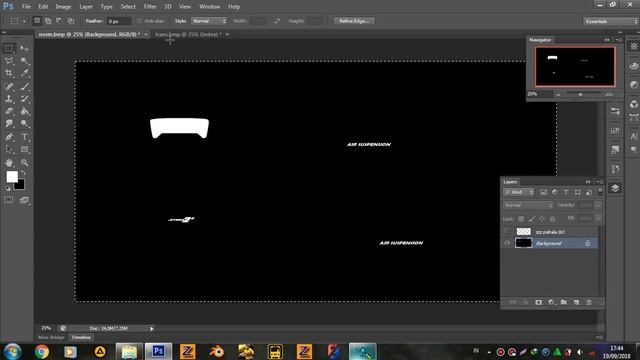Image resolution: width=640 pixels, height=360 pixels.
Task: Create new adjustment layer
Action: 551,302
